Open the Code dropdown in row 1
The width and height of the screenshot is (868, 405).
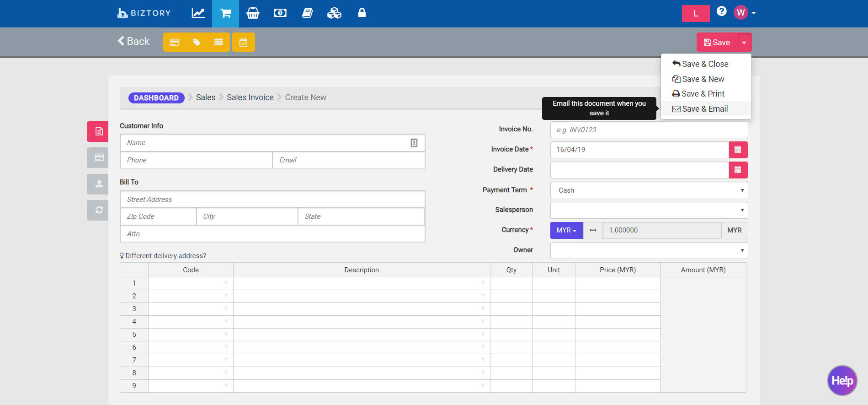(x=226, y=283)
